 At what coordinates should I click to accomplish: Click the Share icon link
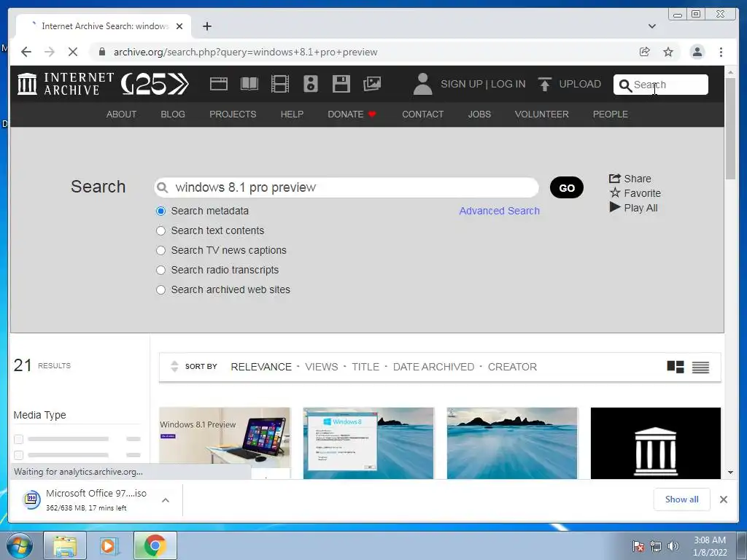[630, 179]
